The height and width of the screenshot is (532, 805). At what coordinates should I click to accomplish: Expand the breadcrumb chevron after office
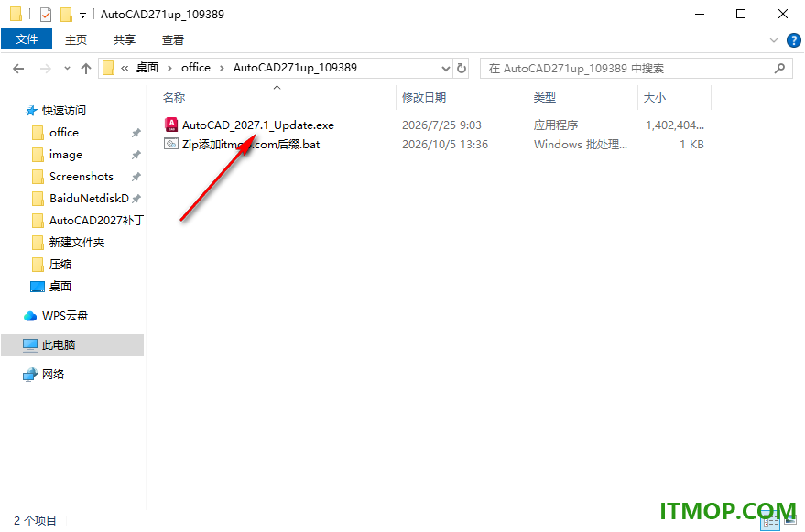(x=222, y=69)
